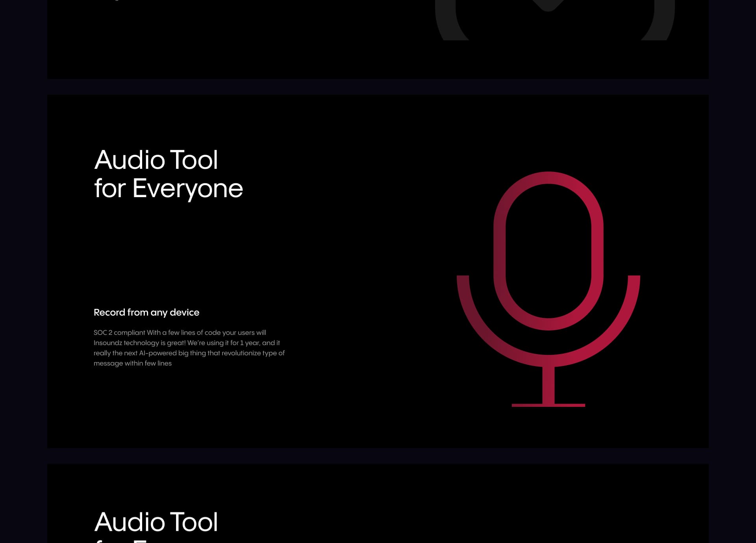Select the "Record from any device" subheading

[x=146, y=312]
